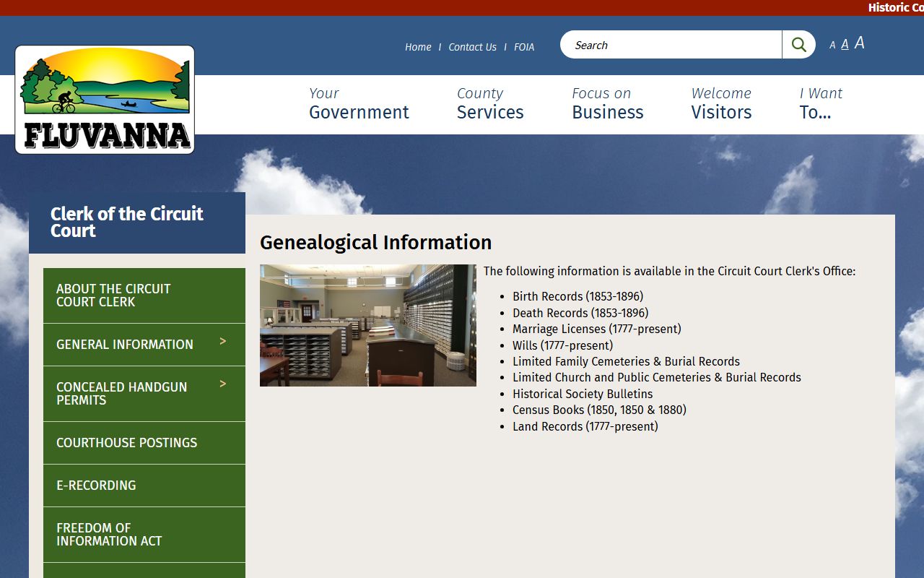This screenshot has width=924, height=578.
Task: Open About the Circuit Court Clerk
Action: [144, 296]
